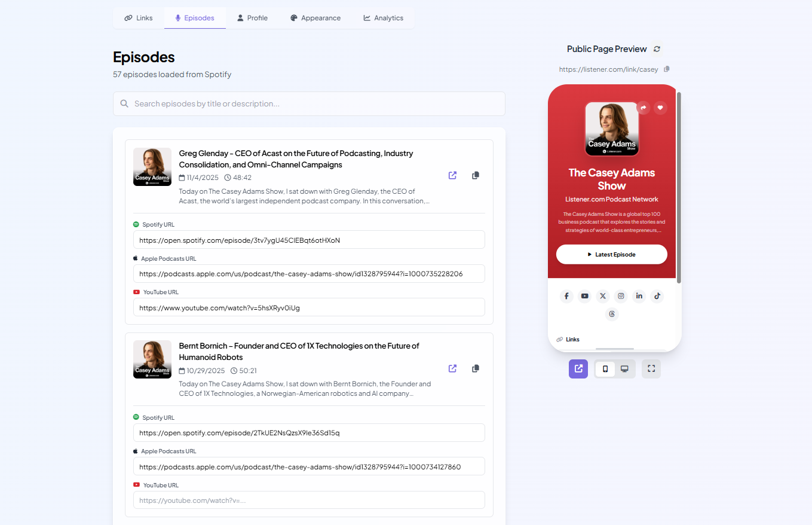The width and height of the screenshot is (812, 525).
Task: Open preview page in new tab
Action: pos(578,369)
